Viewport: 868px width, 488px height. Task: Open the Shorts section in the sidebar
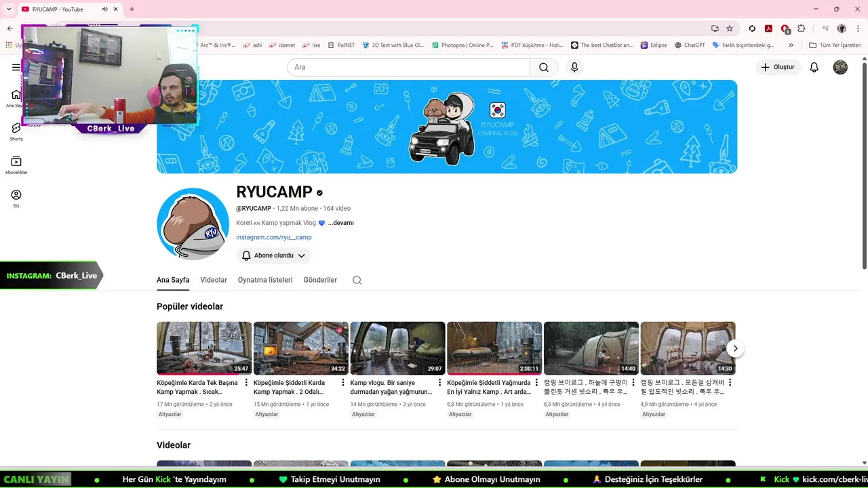16,131
